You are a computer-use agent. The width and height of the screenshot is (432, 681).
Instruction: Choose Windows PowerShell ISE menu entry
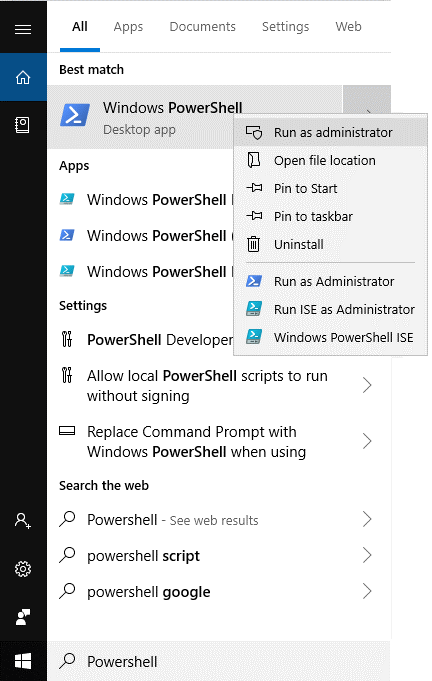click(x=330, y=337)
